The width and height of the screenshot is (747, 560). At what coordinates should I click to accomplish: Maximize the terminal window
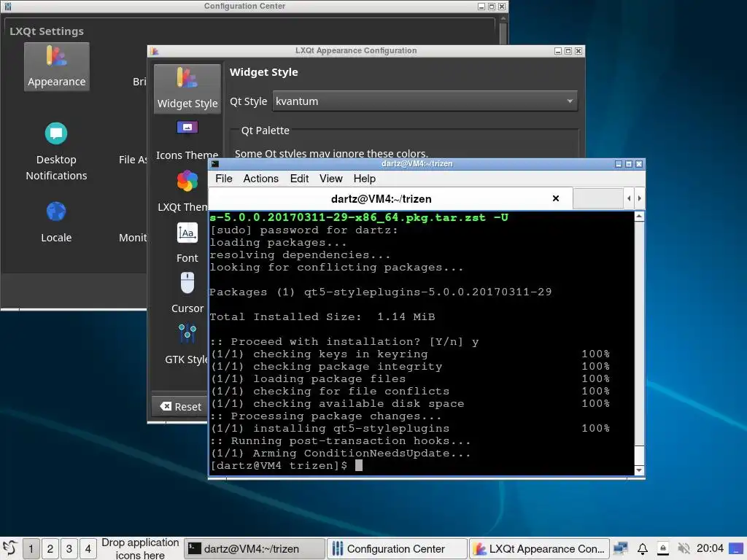pos(629,164)
